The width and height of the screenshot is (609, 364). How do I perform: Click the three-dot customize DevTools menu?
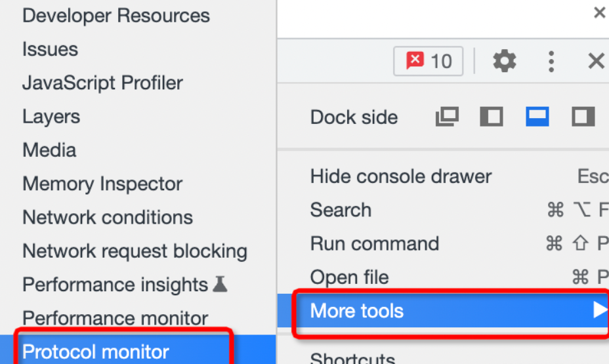tap(551, 61)
